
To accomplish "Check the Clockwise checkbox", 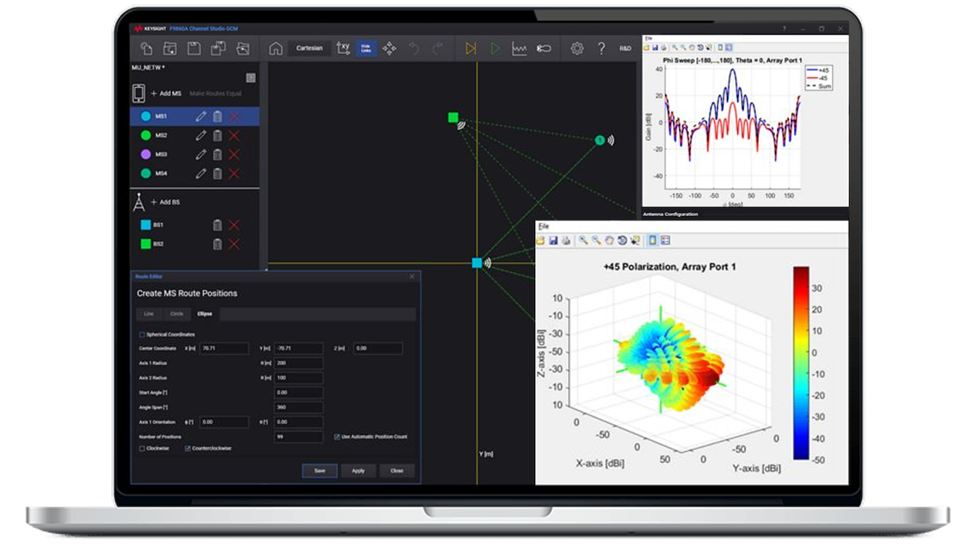I will click(142, 448).
